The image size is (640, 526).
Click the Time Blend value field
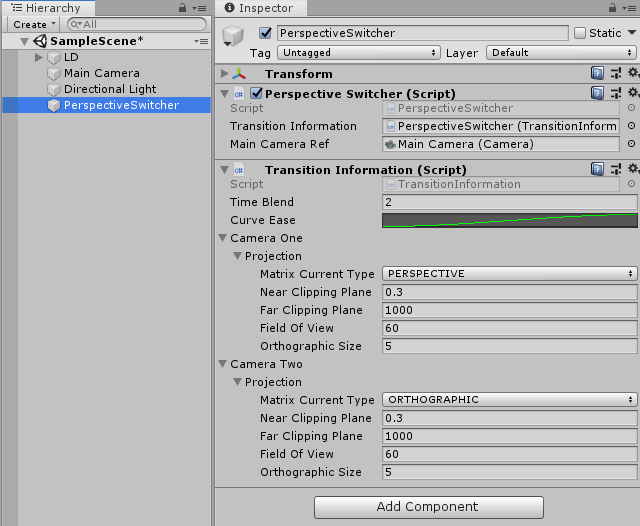coord(509,202)
